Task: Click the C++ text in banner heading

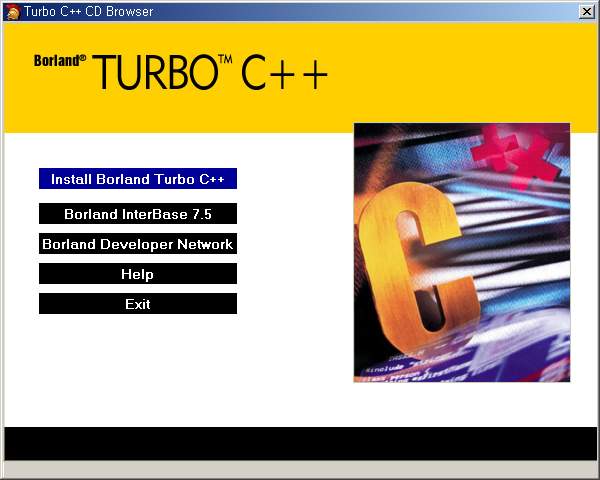Action: pos(284,74)
